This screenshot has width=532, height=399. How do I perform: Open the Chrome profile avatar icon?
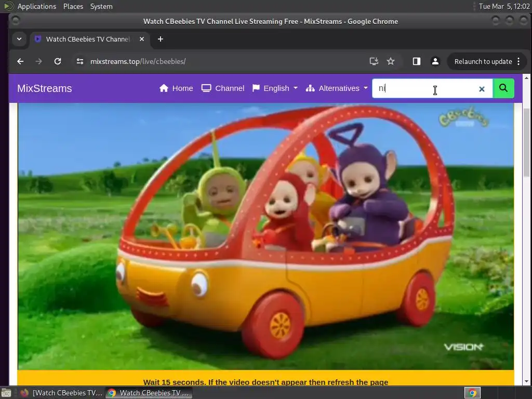pos(435,61)
